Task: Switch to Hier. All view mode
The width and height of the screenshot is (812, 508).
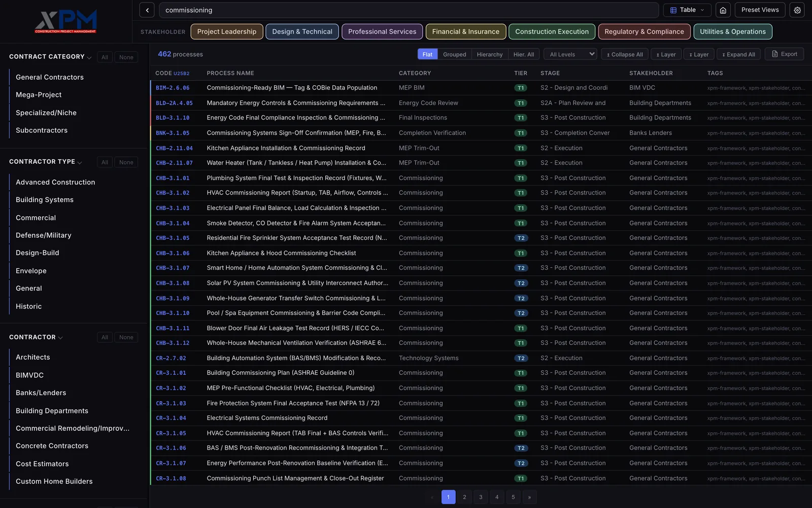Action: pos(523,54)
